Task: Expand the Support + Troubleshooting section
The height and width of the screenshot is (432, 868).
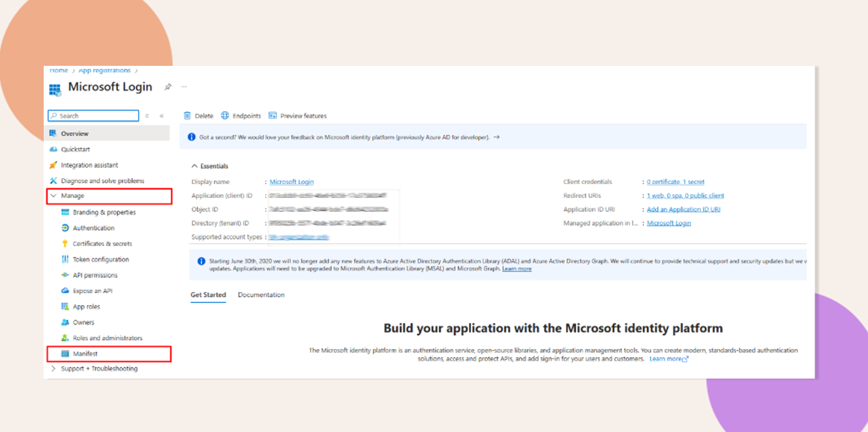Action: (53, 369)
